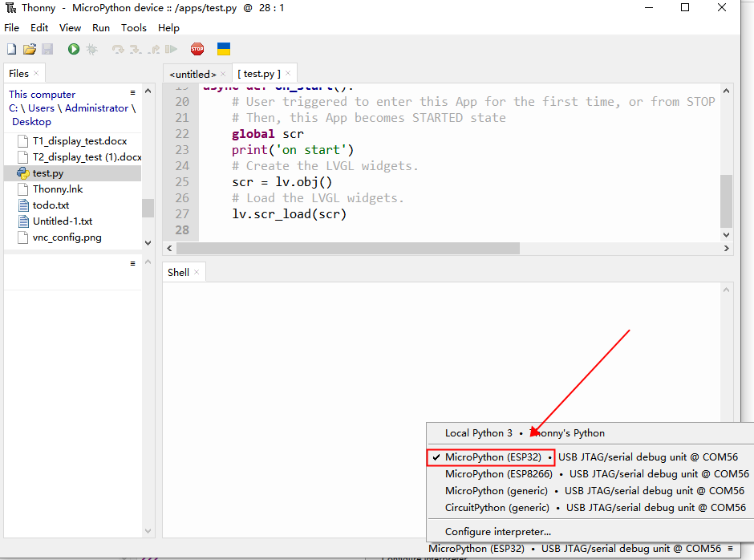Viewport: 754px width, 560px height.
Task: Select todo.txt in the file list
Action: pyautogui.click(x=51, y=205)
